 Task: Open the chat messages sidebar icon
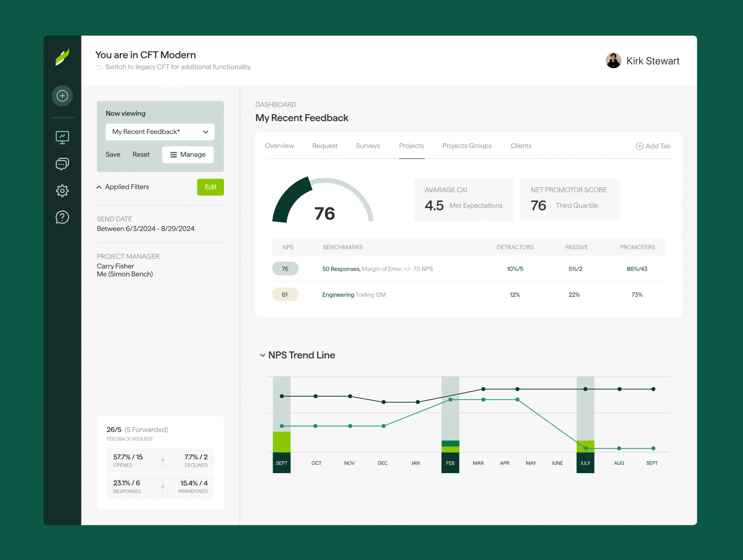click(62, 164)
